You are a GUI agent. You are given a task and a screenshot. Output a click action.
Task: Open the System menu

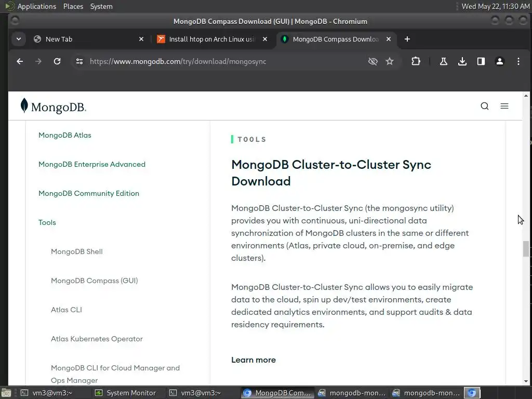(x=101, y=6)
